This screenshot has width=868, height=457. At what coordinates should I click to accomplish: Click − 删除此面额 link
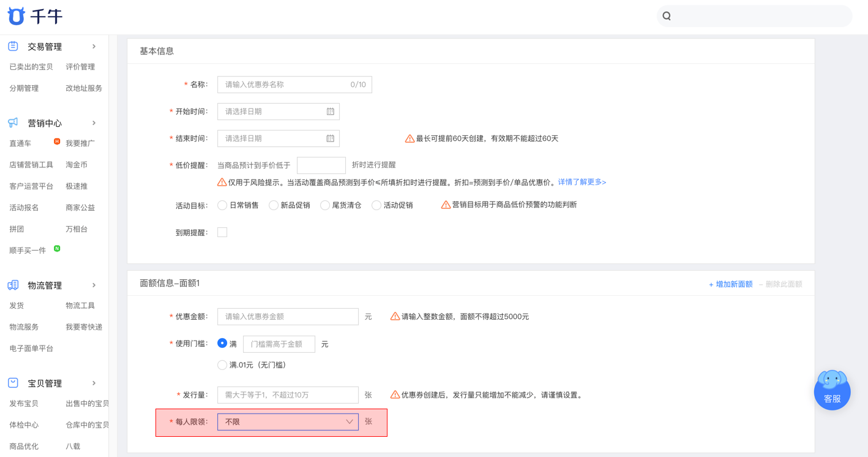[780, 284]
